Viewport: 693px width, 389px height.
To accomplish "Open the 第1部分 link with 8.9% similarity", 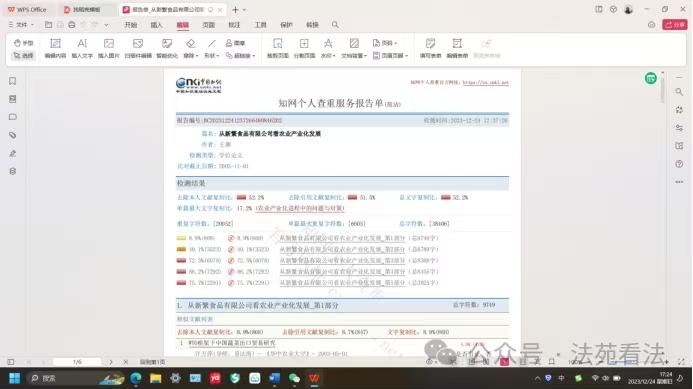I will (342, 238).
